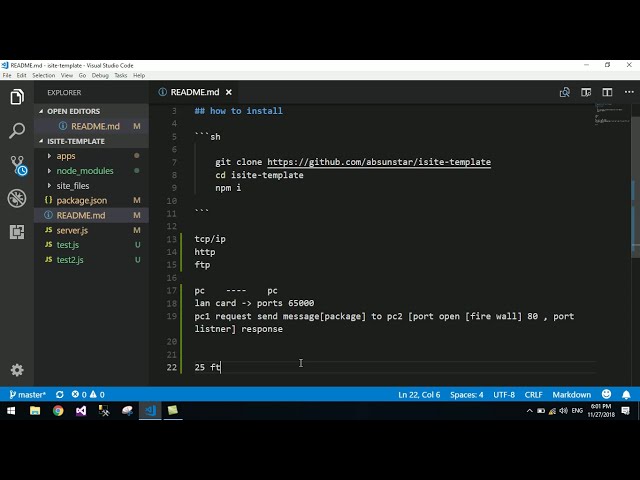Open the Edit menu
640x480 pixels.
click(x=21, y=76)
